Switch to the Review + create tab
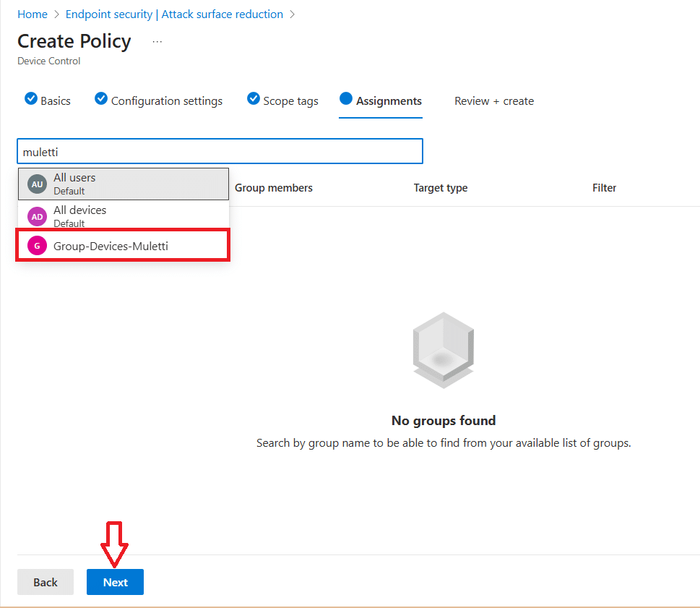 pos(494,101)
